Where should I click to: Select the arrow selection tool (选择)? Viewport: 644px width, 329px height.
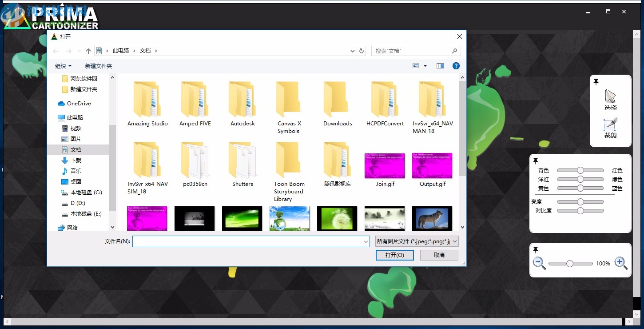pos(610,100)
